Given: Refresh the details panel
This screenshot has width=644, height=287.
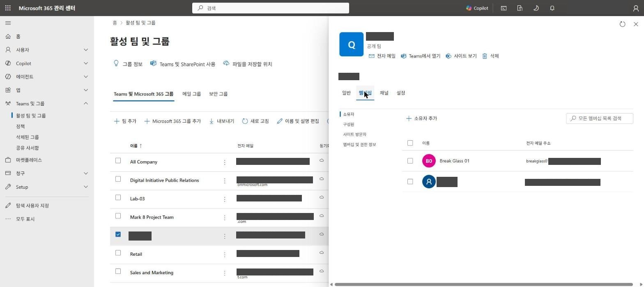Looking at the screenshot, I should pyautogui.click(x=622, y=24).
